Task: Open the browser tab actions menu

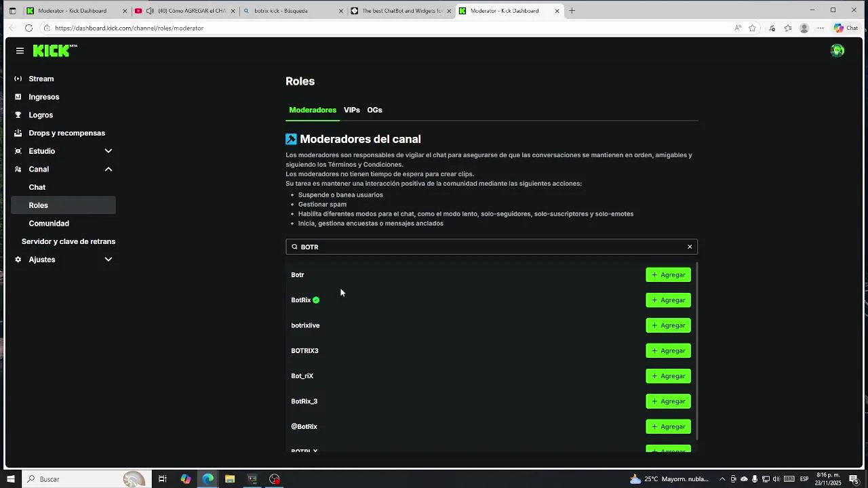Action: point(12,11)
